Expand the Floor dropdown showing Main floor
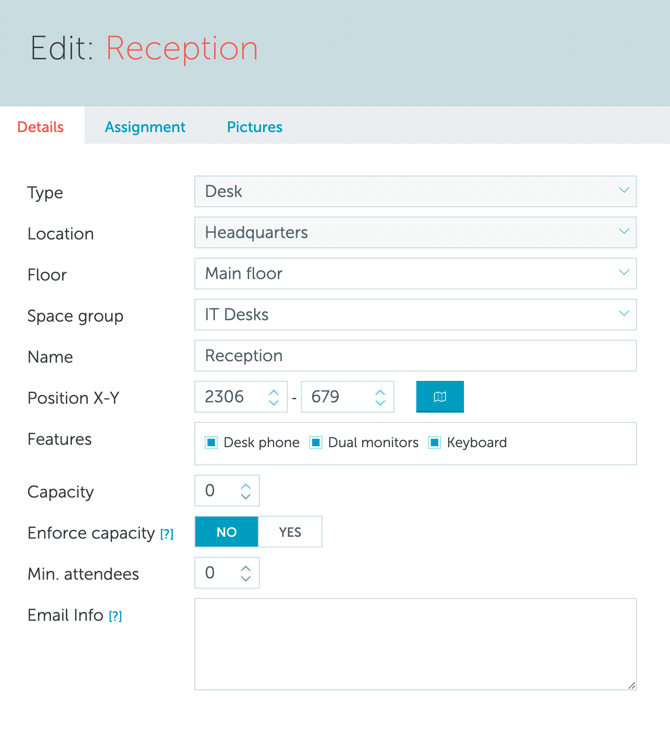670x730 pixels. click(415, 273)
